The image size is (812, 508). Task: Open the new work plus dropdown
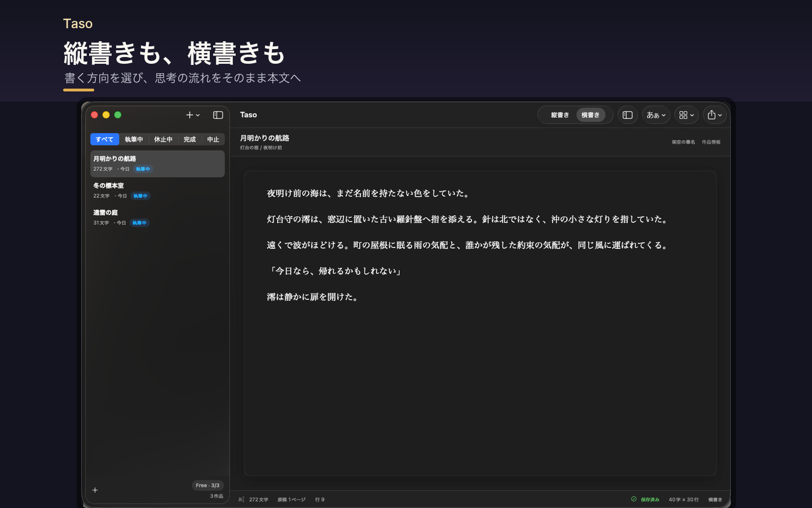[x=193, y=115]
